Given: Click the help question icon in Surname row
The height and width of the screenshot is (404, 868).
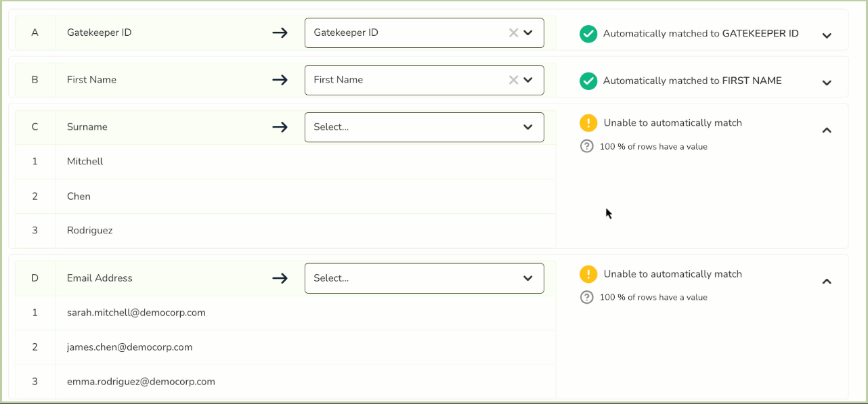Looking at the screenshot, I should coord(587,146).
